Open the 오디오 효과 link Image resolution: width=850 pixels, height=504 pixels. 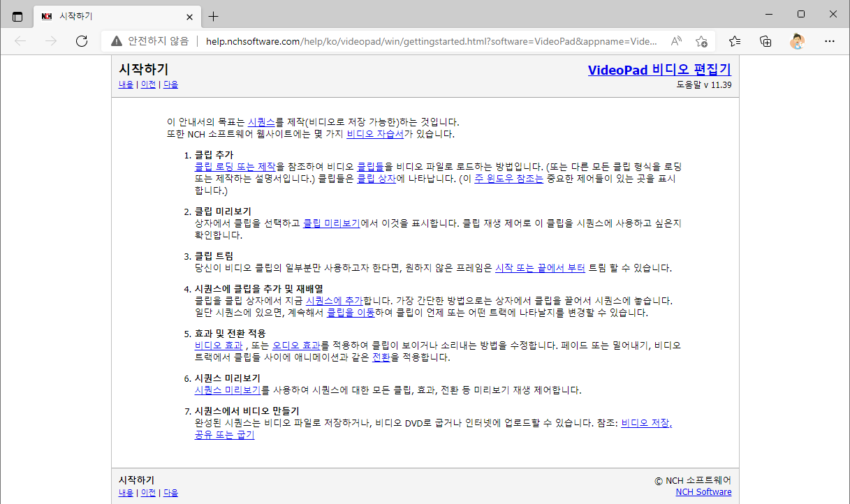coord(296,346)
